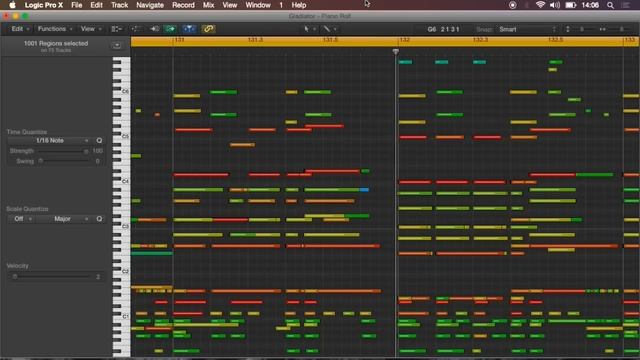Click the C3 key on piano keyboard
Viewport: 640px width, 360px height.
click(x=122, y=226)
